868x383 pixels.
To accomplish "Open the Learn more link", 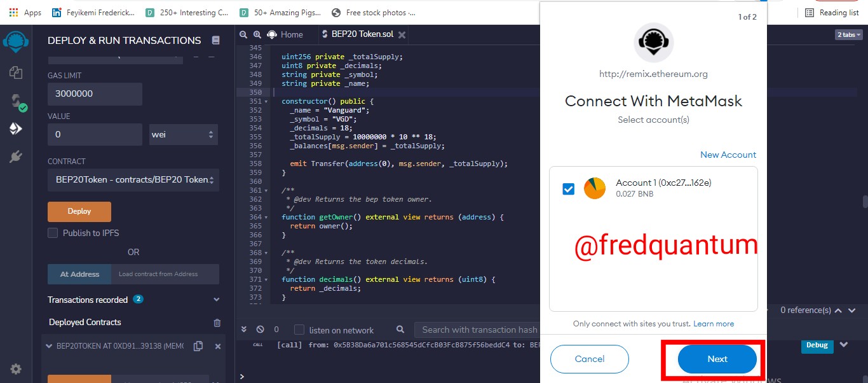I will coord(714,324).
